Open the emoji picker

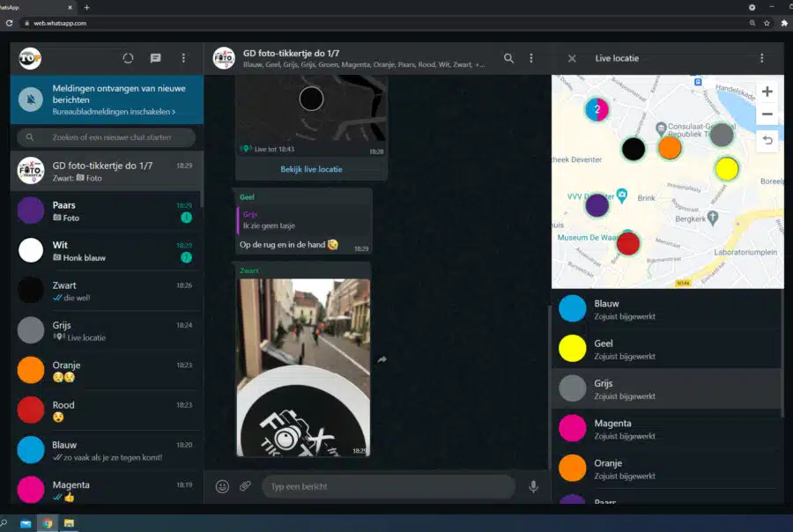[222, 486]
